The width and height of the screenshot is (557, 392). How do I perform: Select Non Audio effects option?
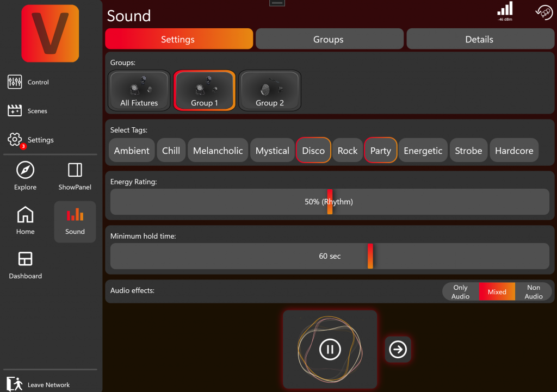tap(533, 292)
